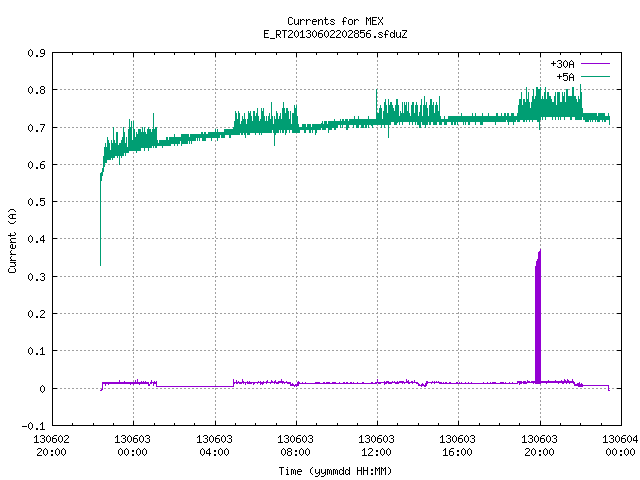Click the x-axis label '130603 08:00'
The width and height of the screenshot is (640, 480).
pyautogui.click(x=296, y=446)
